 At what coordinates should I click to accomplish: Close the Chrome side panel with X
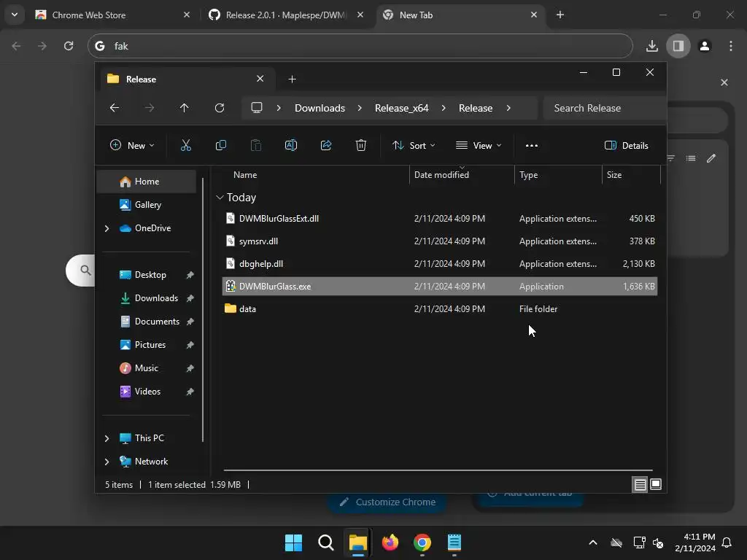pos(724,82)
